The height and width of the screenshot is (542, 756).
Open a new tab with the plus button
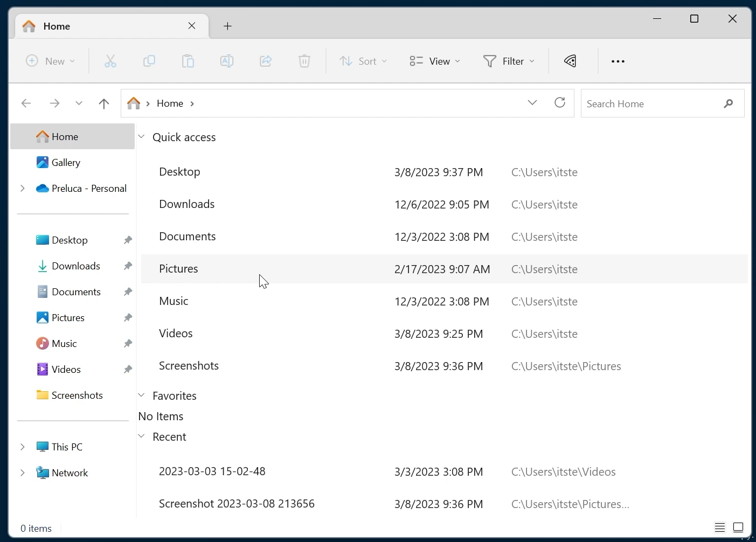click(x=227, y=26)
